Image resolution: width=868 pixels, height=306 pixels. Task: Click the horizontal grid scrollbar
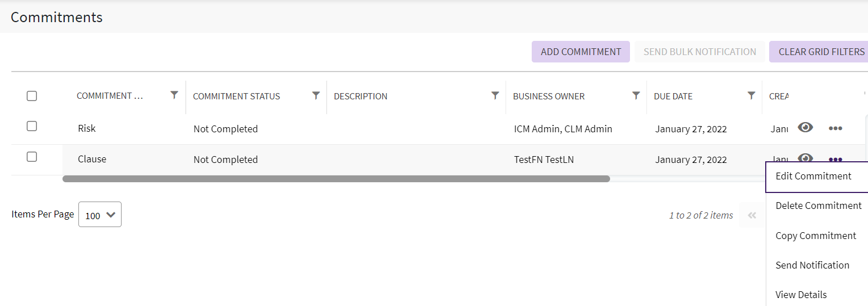point(336,179)
